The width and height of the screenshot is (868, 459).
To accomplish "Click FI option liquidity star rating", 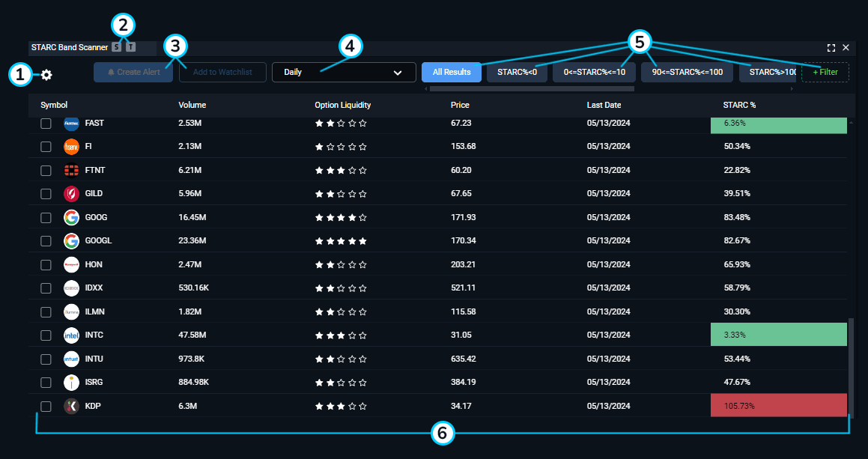I will coord(341,147).
